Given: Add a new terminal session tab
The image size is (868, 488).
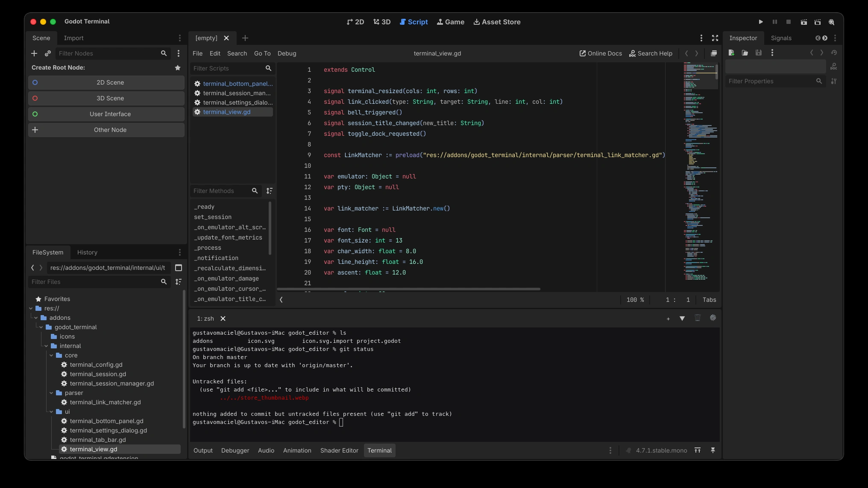Looking at the screenshot, I should pyautogui.click(x=668, y=319).
